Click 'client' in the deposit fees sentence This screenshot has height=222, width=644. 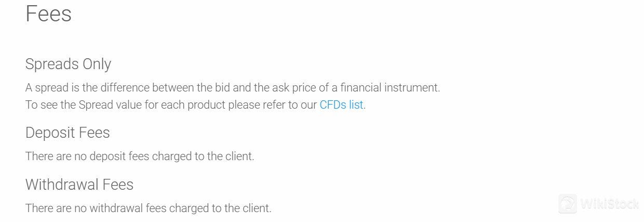238,156
